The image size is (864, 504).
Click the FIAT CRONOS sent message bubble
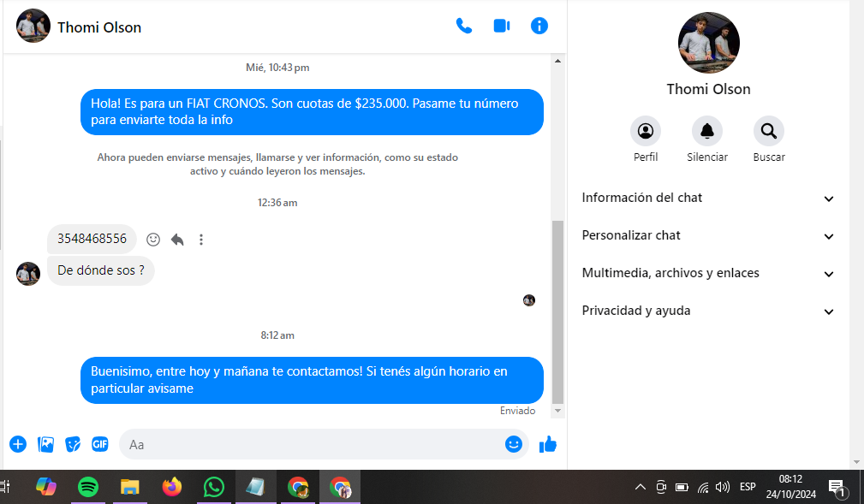[312, 112]
